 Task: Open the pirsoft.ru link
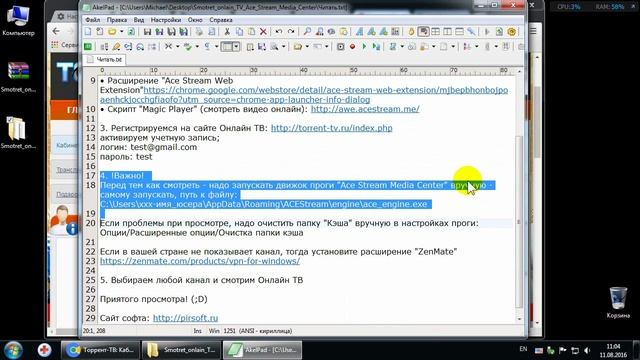click(185, 318)
